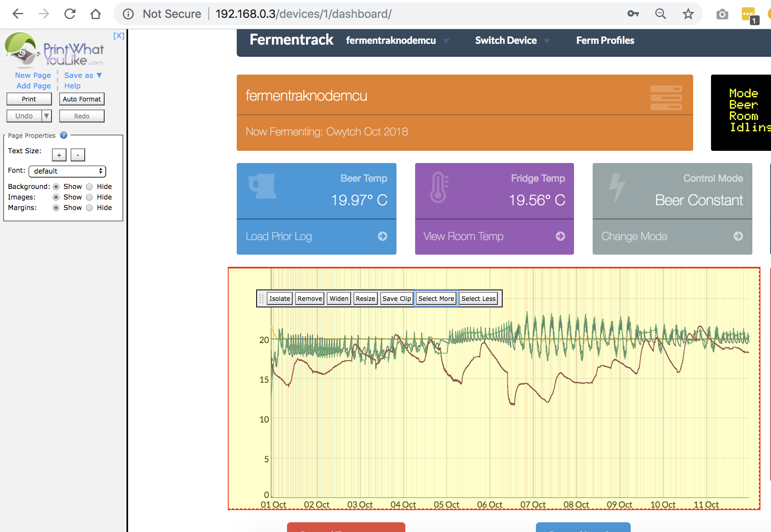Click the Undo button
This screenshot has height=532, width=771.
[24, 116]
